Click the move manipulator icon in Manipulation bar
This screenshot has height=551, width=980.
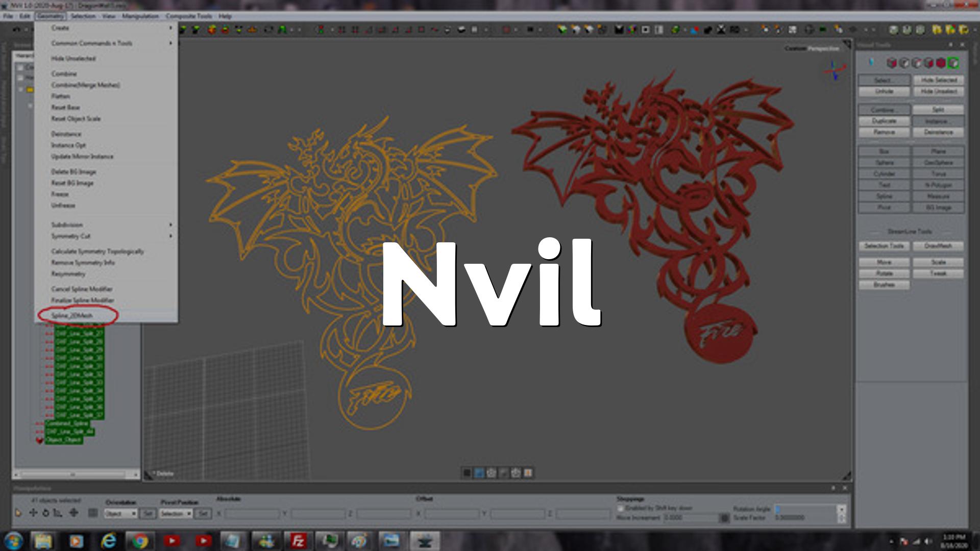[x=33, y=513]
